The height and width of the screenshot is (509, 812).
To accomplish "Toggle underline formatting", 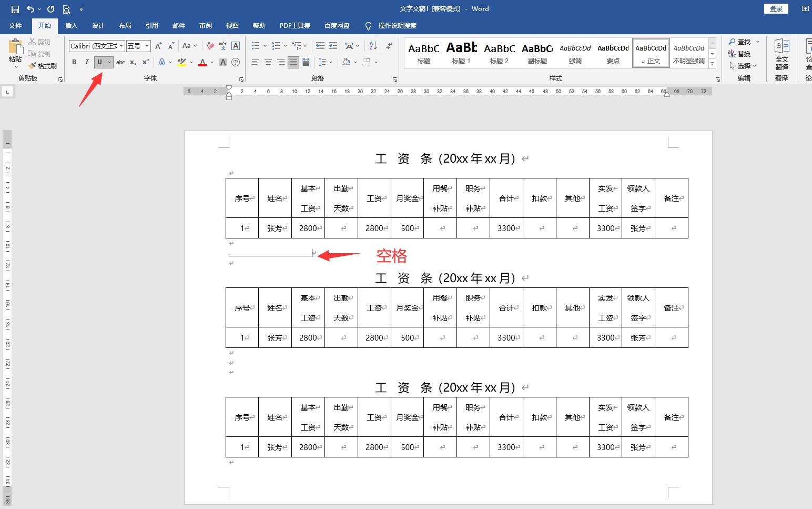I will (99, 62).
